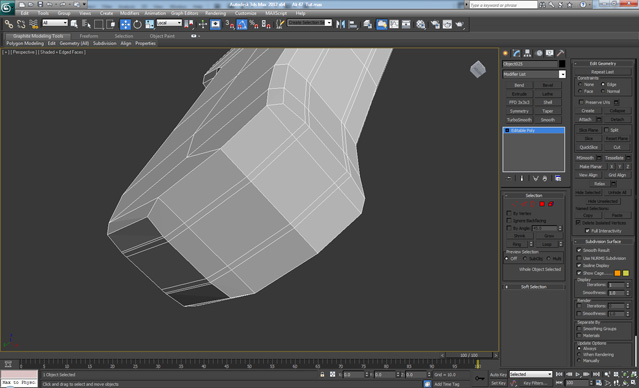Enable Use NURMS Subdivision checkbox
This screenshot has width=639, height=388.
click(579, 258)
